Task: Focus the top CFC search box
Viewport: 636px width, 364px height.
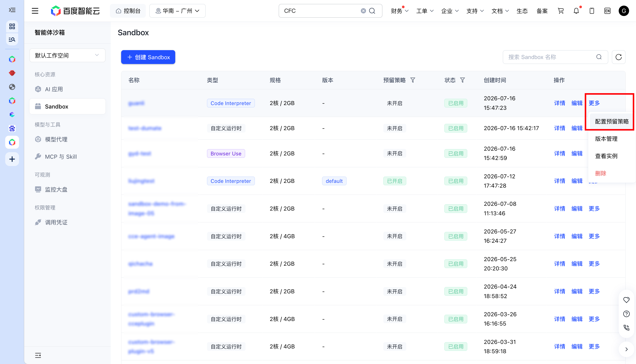Action: coord(330,11)
